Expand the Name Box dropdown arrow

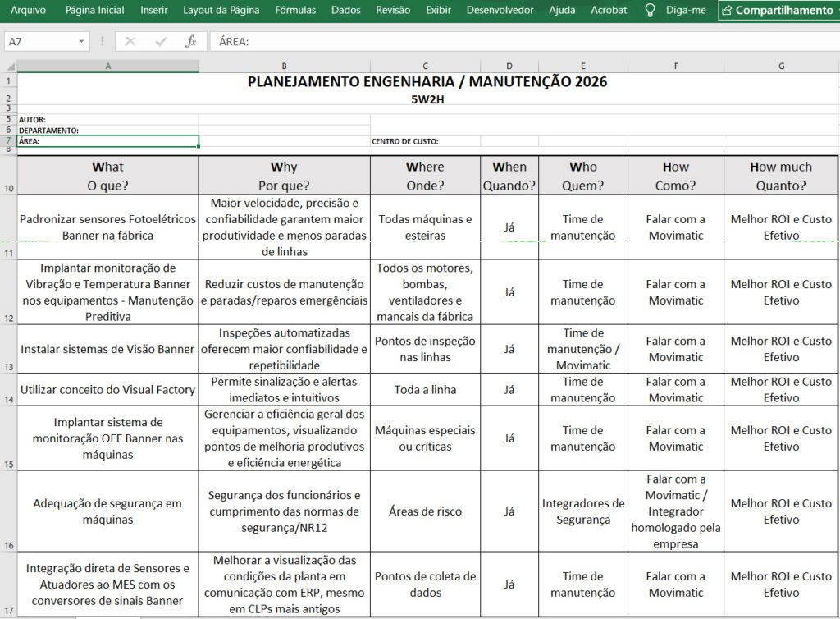tap(82, 41)
